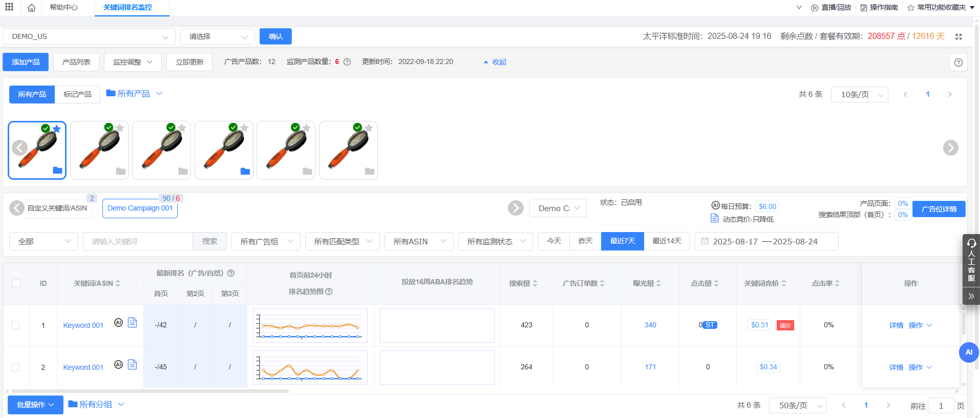Switch to the 帮助中心 tab

tap(64, 8)
